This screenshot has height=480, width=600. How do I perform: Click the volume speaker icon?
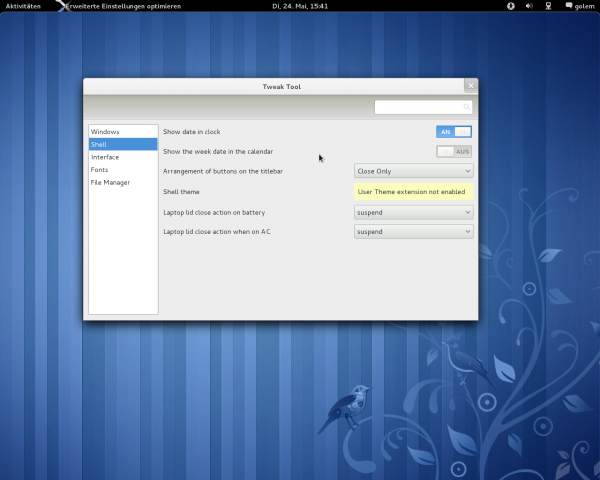(x=527, y=6)
